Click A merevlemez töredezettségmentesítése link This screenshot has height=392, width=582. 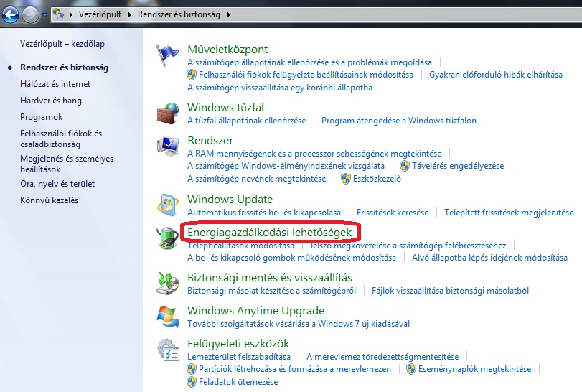click(382, 357)
